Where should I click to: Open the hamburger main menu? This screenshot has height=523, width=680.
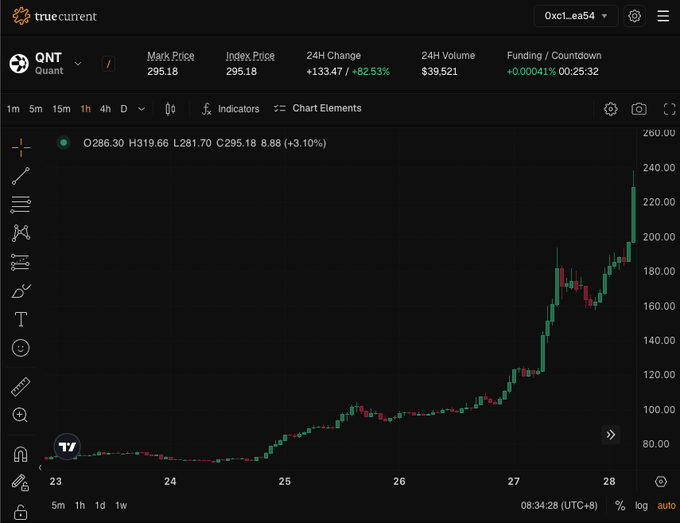(x=663, y=16)
